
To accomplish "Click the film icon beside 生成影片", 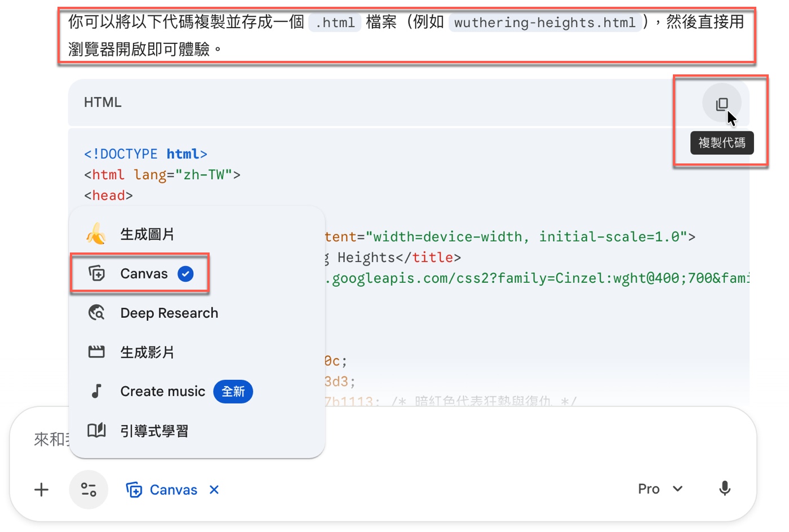I will [96, 352].
